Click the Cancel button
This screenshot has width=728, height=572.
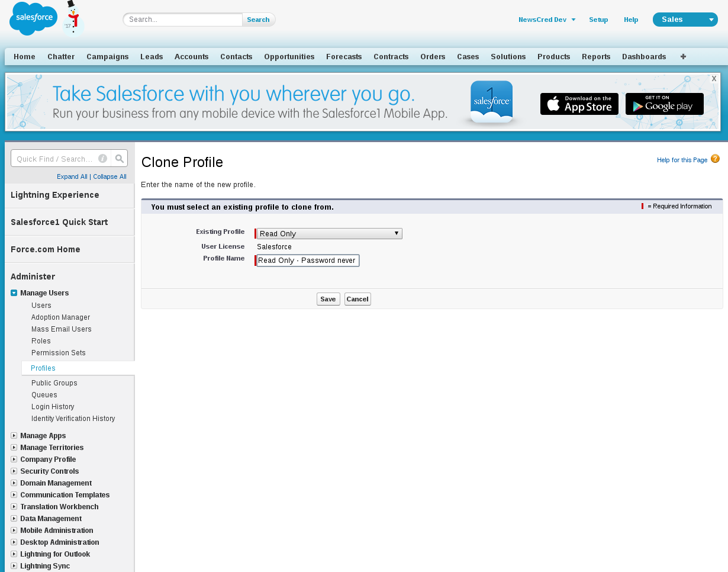(357, 299)
